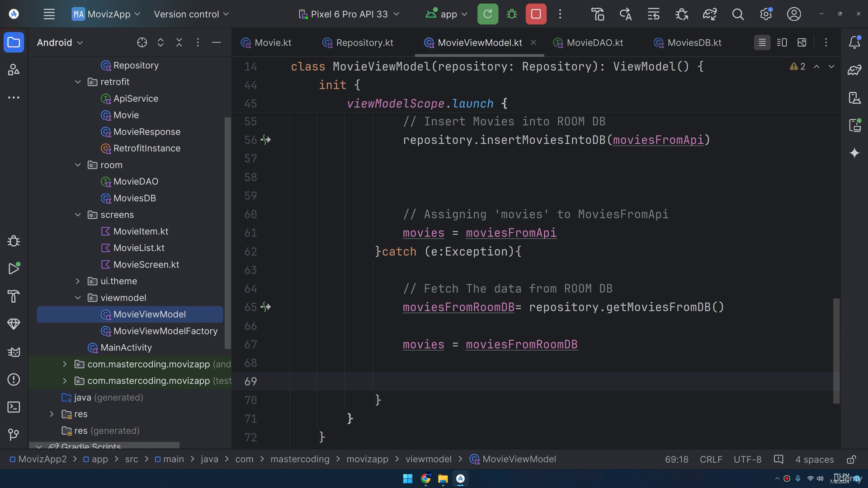Open the Pixel 6 Pro API 33 device dropdown
Screen dimensions: 868x488
[x=349, y=14]
